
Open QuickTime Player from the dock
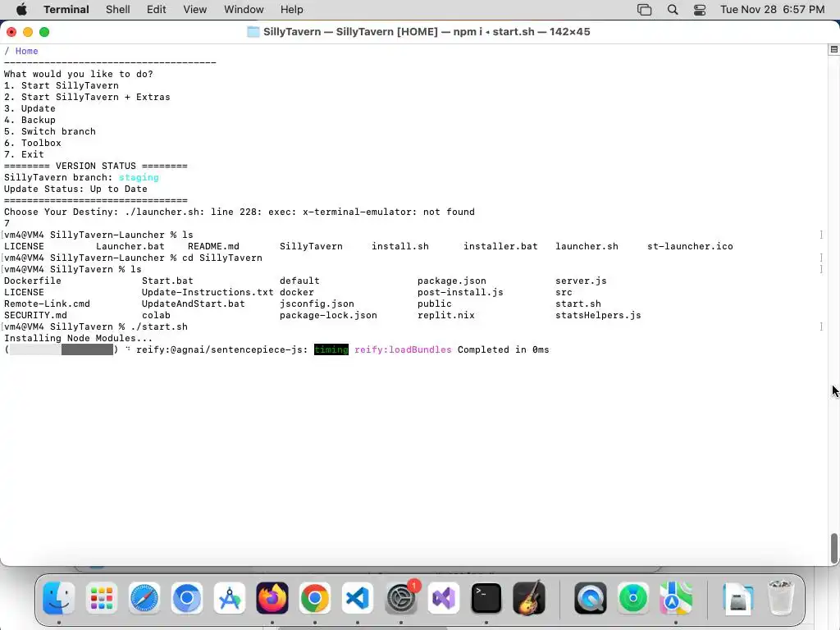coord(591,598)
